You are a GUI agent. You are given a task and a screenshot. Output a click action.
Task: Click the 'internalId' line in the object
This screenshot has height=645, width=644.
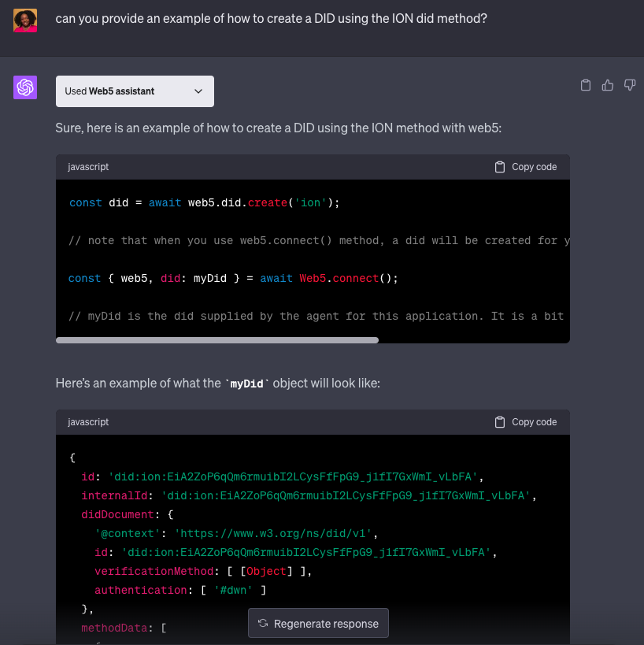(x=309, y=495)
